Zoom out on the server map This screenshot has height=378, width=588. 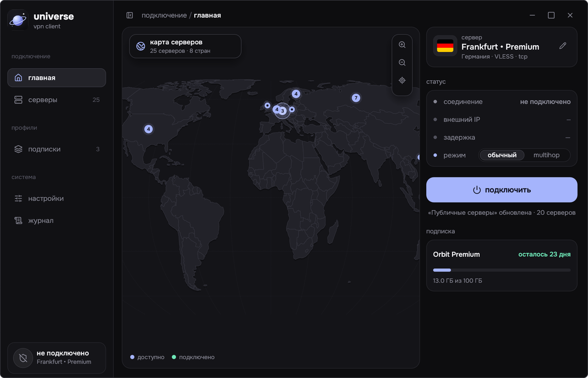coord(402,62)
